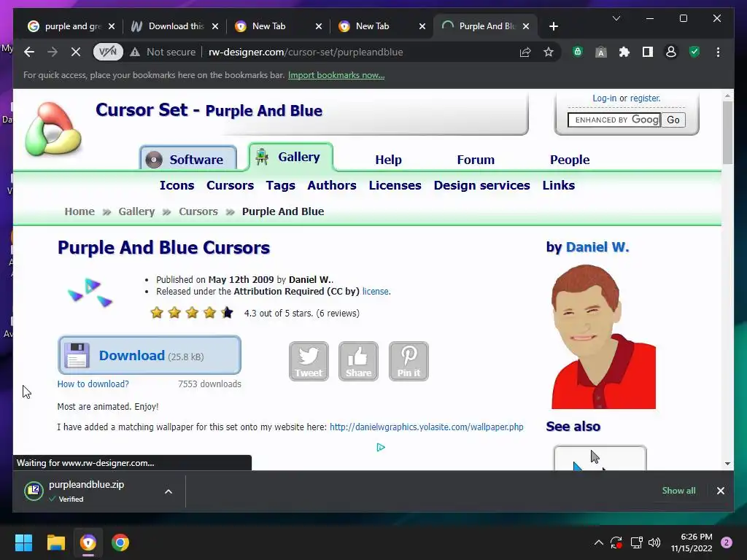Toggle the VPN badge in address bar
The width and height of the screenshot is (747, 560).
(108, 52)
